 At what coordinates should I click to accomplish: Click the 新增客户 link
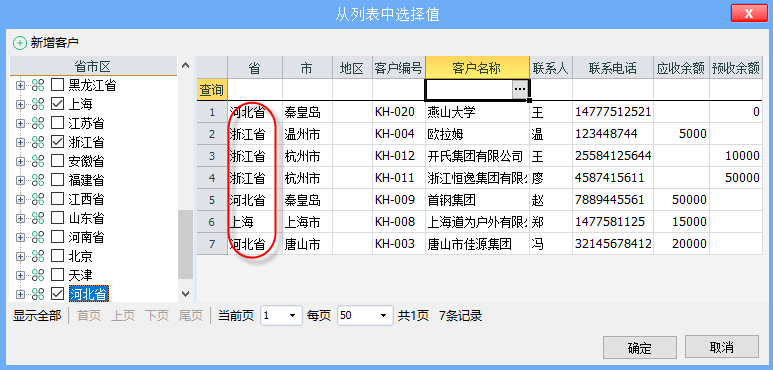pyautogui.click(x=55, y=43)
